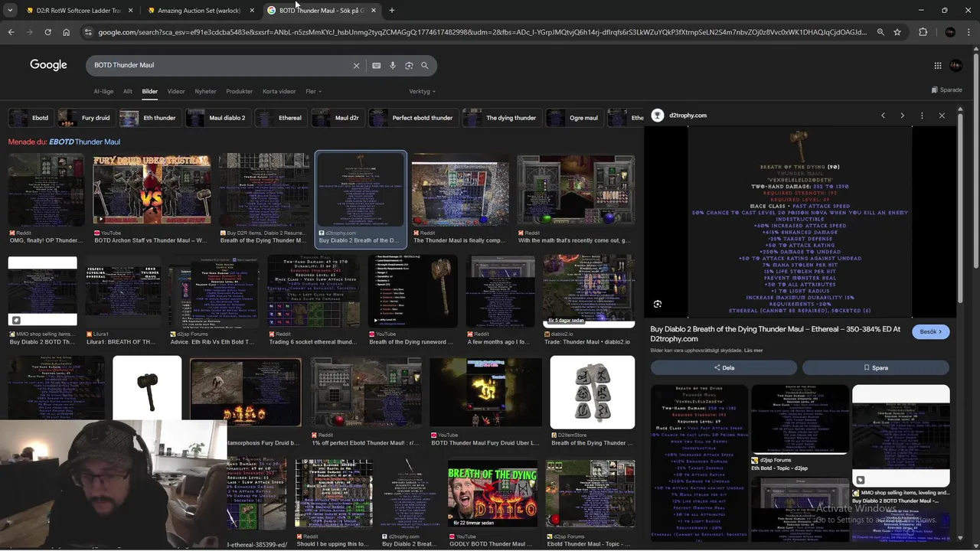Select the Produkter search tab
This screenshot has height=551, width=980.
[239, 91]
